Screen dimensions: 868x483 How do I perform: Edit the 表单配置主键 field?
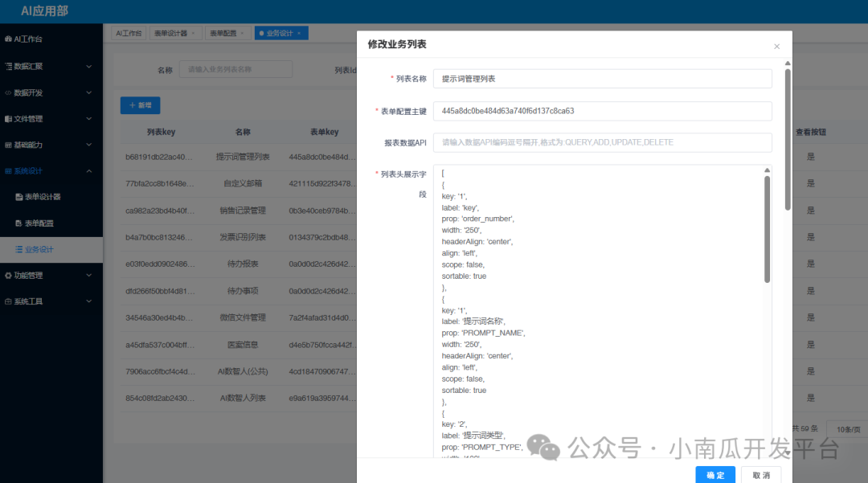602,111
